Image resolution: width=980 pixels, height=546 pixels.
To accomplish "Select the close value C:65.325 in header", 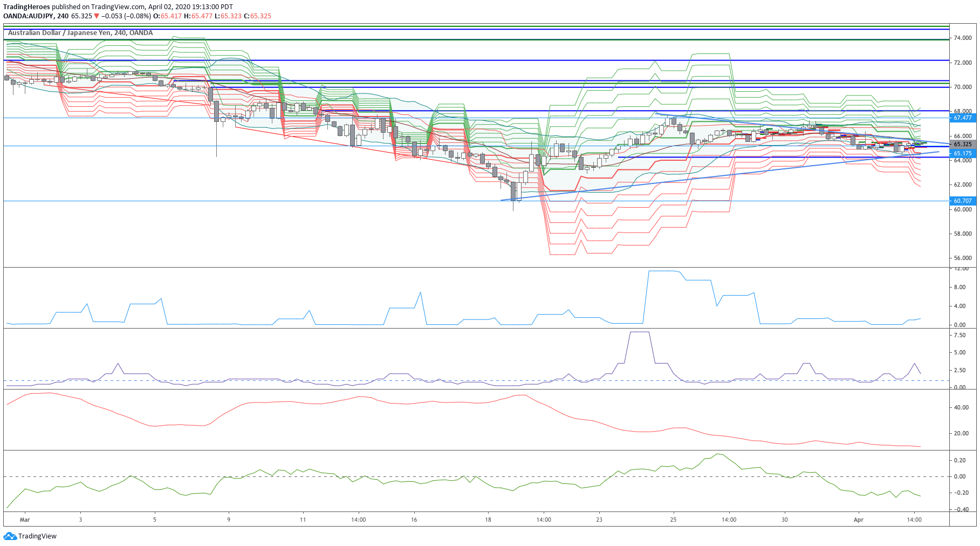I will 257,16.
